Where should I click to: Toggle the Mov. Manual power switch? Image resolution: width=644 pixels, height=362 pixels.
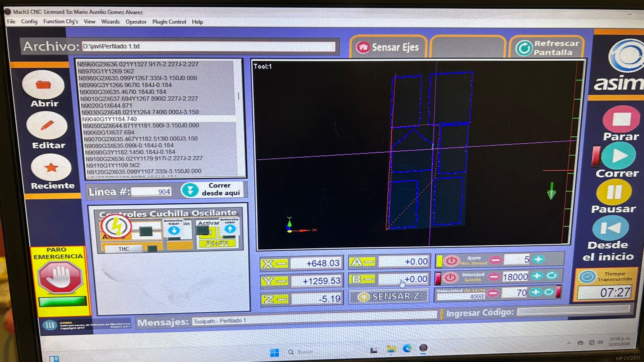(452, 261)
